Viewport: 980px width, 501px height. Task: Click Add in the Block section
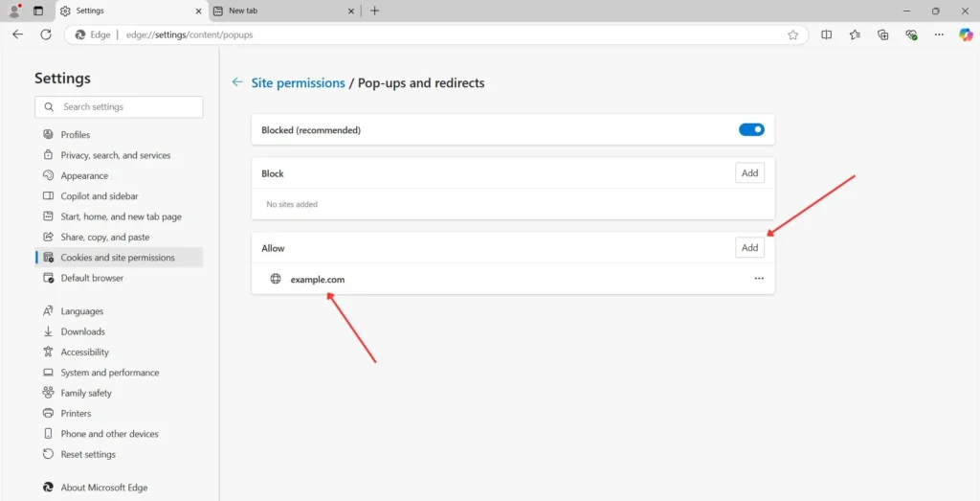tap(749, 173)
